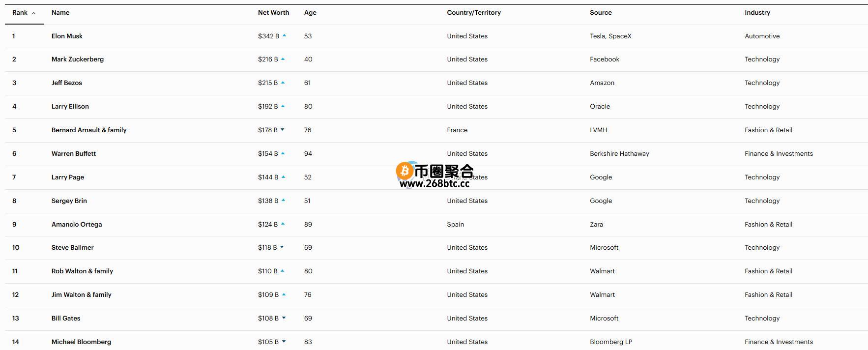
Task: Click the Bloomberg LP source cell
Action: (611, 342)
